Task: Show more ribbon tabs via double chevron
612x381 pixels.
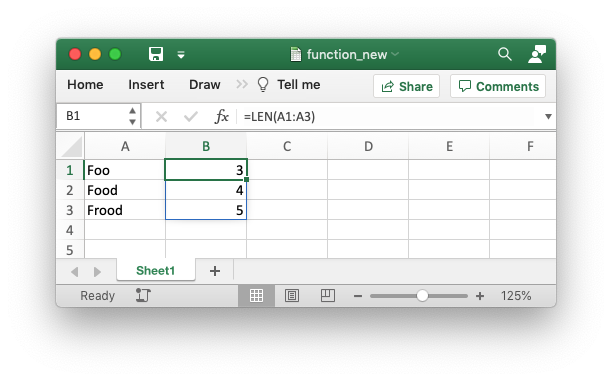Action: coord(242,84)
